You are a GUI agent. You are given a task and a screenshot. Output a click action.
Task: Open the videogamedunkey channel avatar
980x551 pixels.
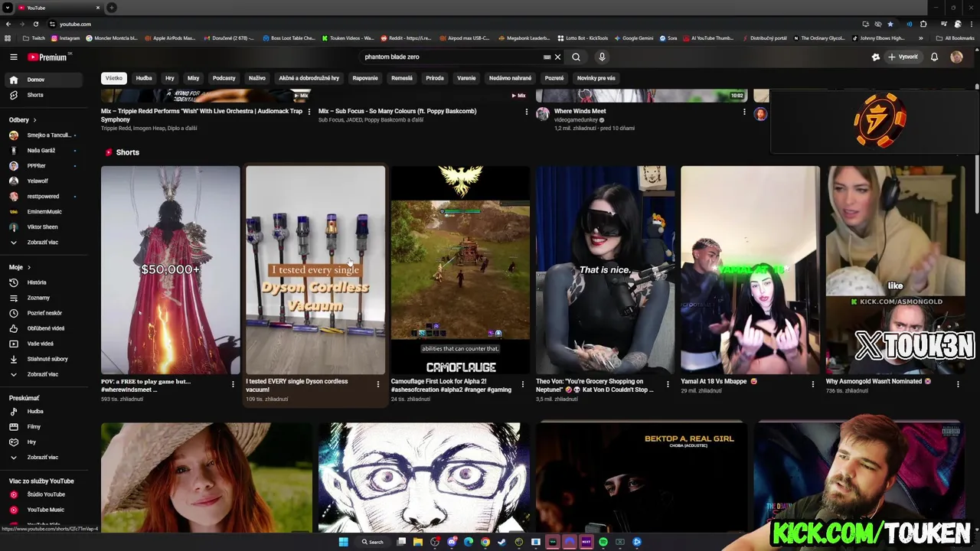[543, 114]
